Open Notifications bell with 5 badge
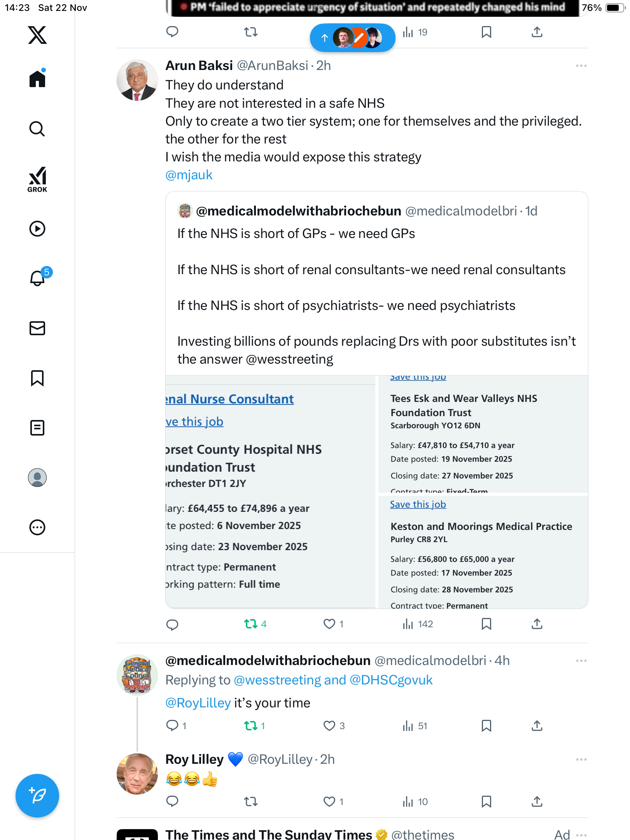630x840 pixels. click(38, 278)
